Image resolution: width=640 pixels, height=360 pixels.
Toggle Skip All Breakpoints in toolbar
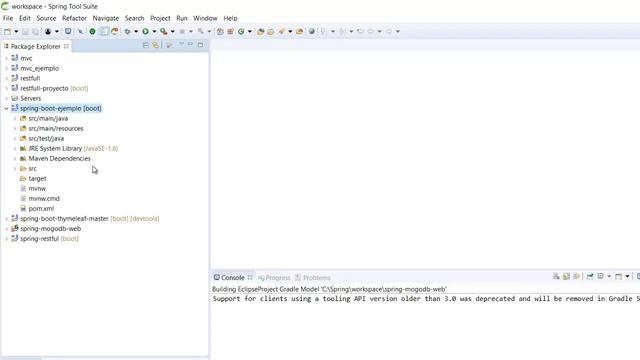81,31
